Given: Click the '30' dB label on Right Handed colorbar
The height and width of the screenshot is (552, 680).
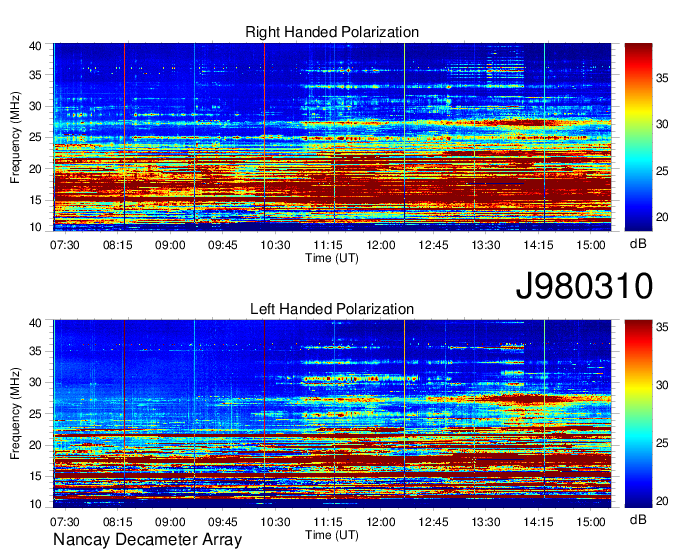Looking at the screenshot, I should tap(662, 124).
